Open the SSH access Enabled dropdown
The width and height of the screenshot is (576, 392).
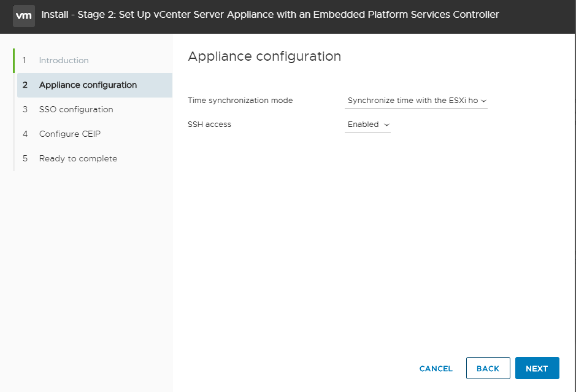[367, 125]
